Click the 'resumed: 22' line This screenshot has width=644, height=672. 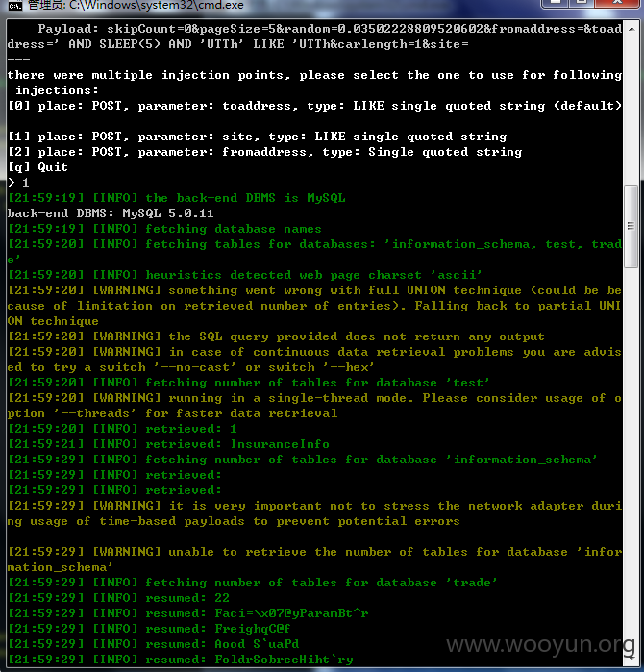(x=118, y=598)
